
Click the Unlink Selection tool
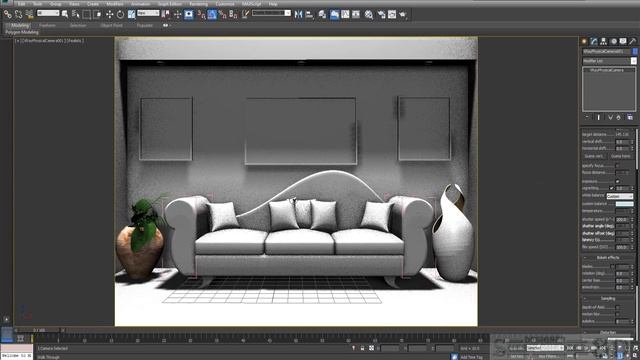point(18,14)
